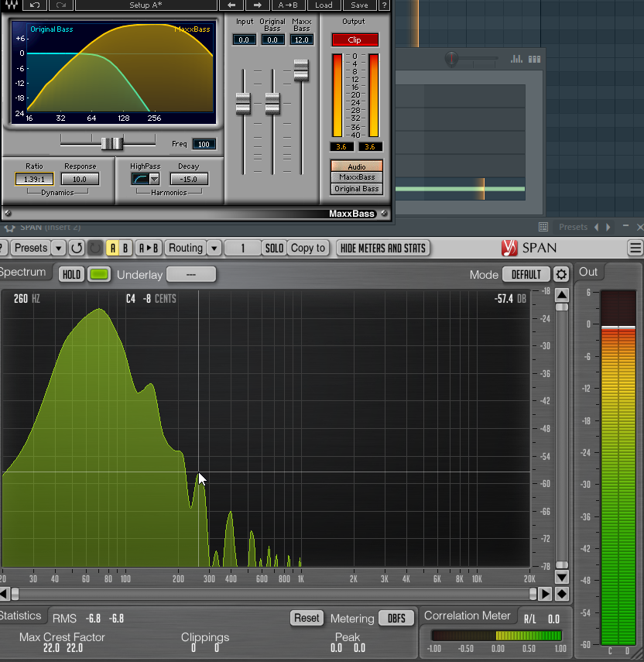644x662 pixels.
Task: Select the MaxxBass output monitor option
Action: pyautogui.click(x=356, y=177)
